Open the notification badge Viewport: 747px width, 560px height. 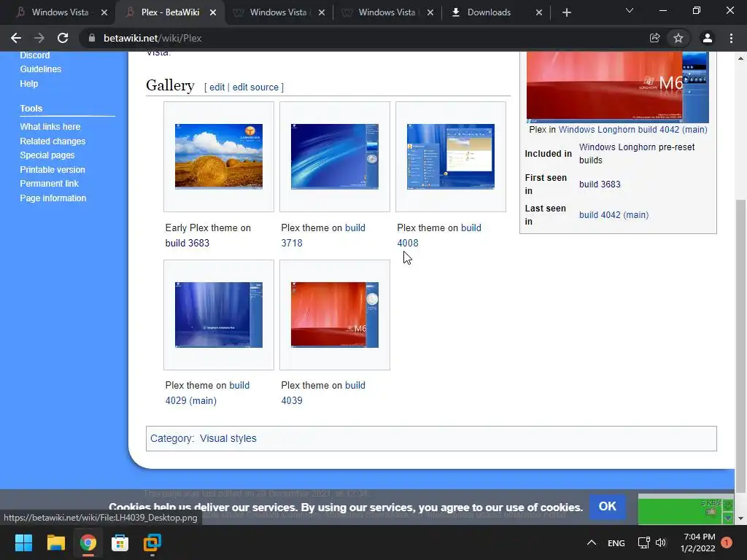click(x=727, y=542)
